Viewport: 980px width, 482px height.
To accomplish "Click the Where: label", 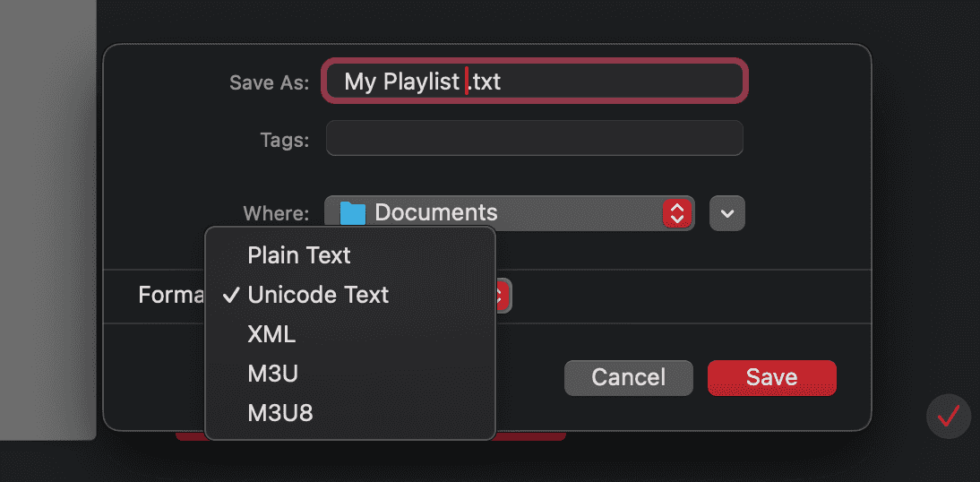I will coord(276,214).
